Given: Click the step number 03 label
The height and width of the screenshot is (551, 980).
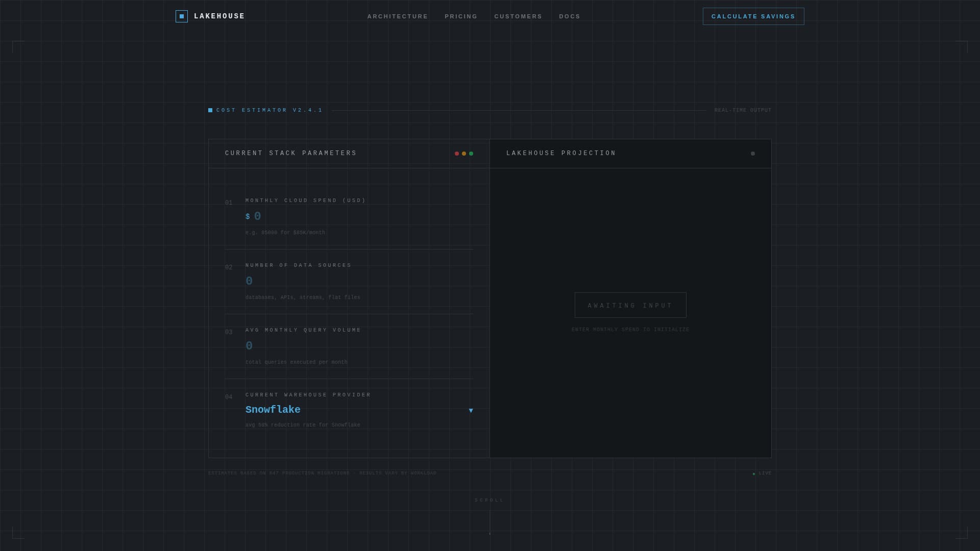Looking at the screenshot, I should [x=229, y=332].
